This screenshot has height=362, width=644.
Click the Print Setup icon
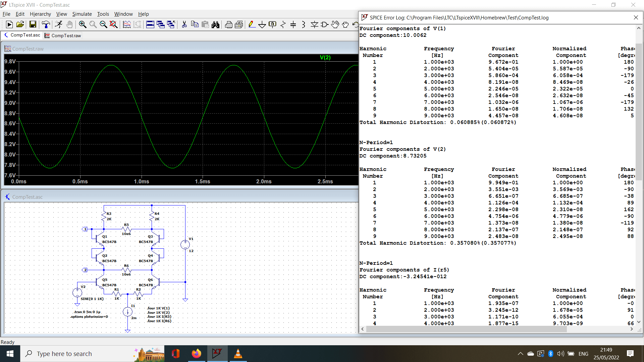coord(239,24)
